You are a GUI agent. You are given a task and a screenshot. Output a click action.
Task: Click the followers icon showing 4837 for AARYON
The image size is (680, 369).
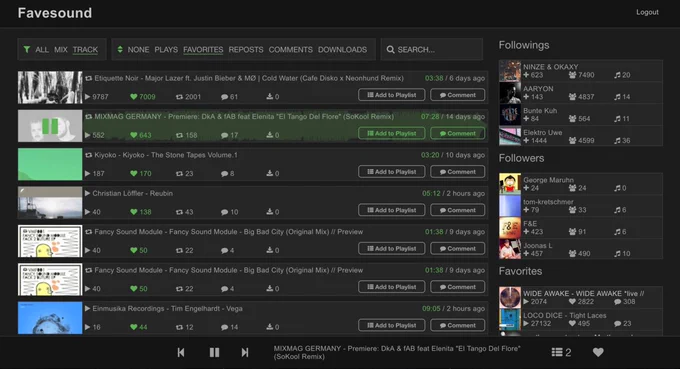[572, 97]
